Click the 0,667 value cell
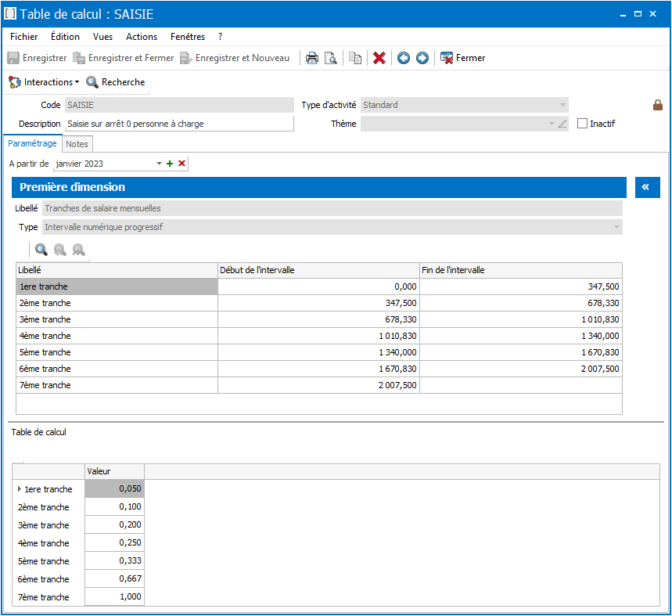 pyautogui.click(x=114, y=578)
